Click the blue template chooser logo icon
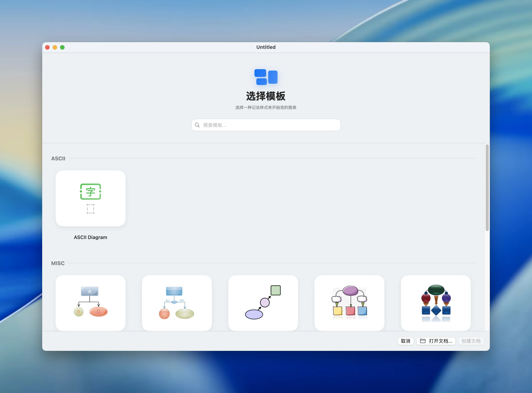This screenshot has width=532, height=393. (266, 77)
